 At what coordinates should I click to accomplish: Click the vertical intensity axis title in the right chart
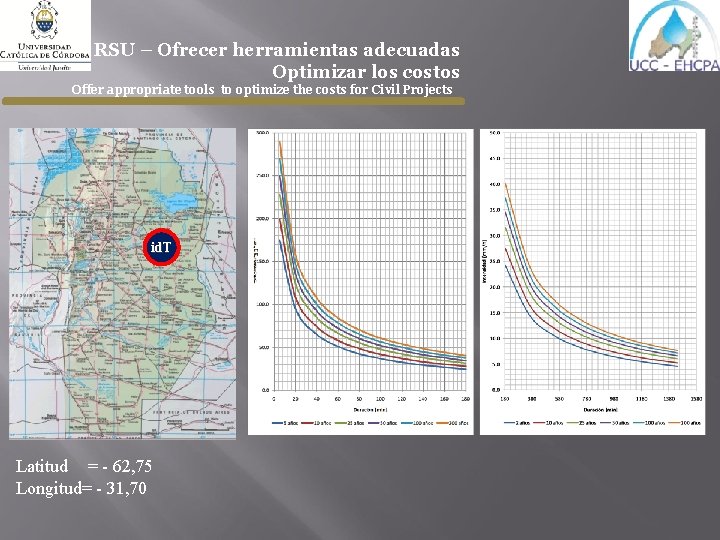point(485,261)
